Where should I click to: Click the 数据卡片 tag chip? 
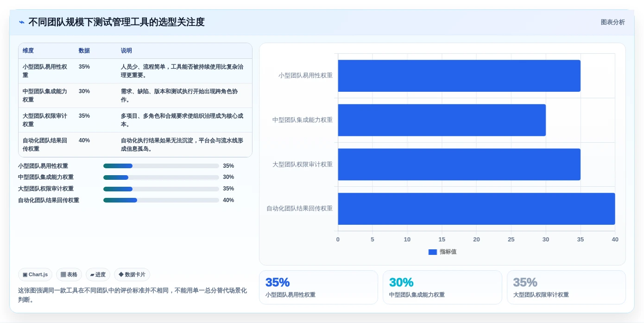coord(132,275)
